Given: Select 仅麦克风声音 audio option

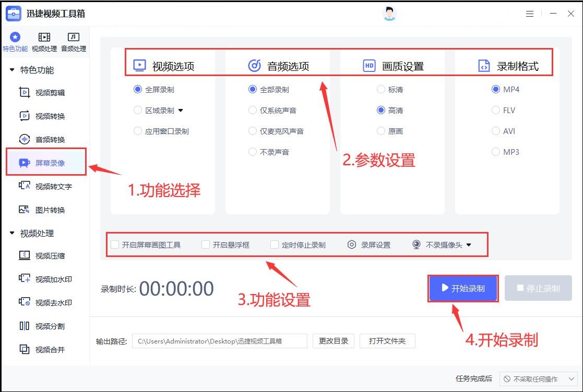Looking at the screenshot, I should pos(276,131).
